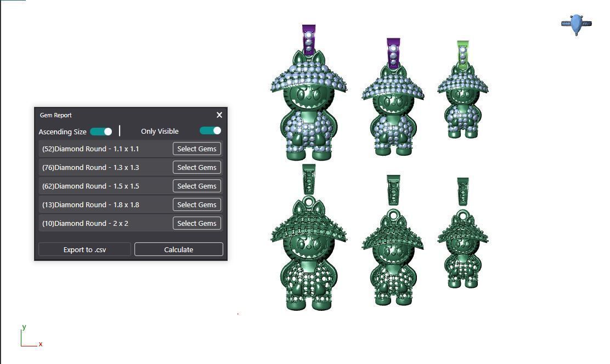Click the "(52)Diamond Round - 1.1 x 1.1" text
Image resolution: width=610 pixels, height=364 pixels.
(91, 149)
